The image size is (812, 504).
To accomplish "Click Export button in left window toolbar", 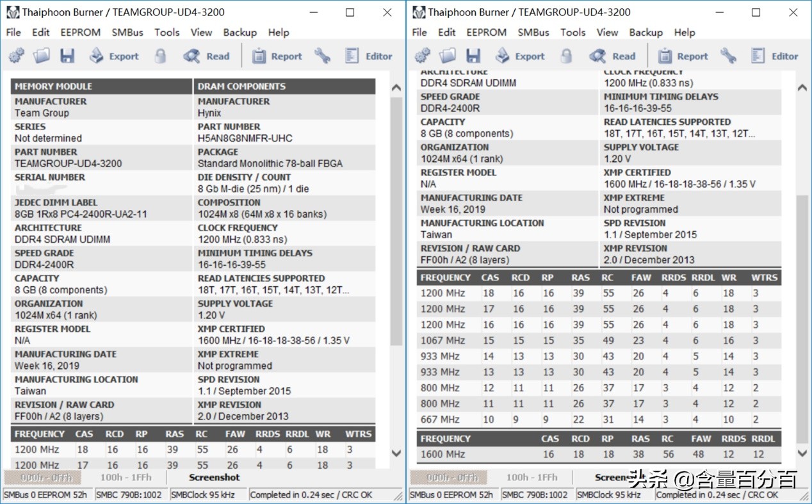I will point(114,56).
